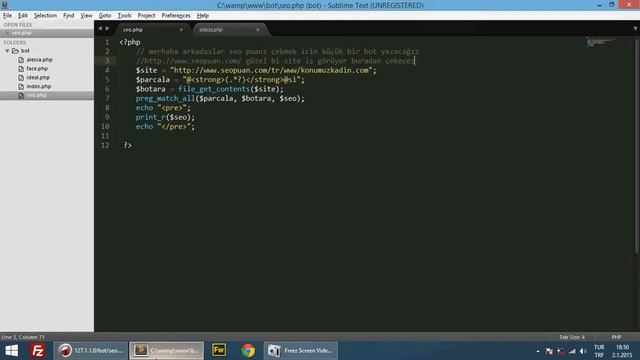Viewport: 640px width, 360px height.
Task: Open the Preferences menu
Action: pos(176,16)
